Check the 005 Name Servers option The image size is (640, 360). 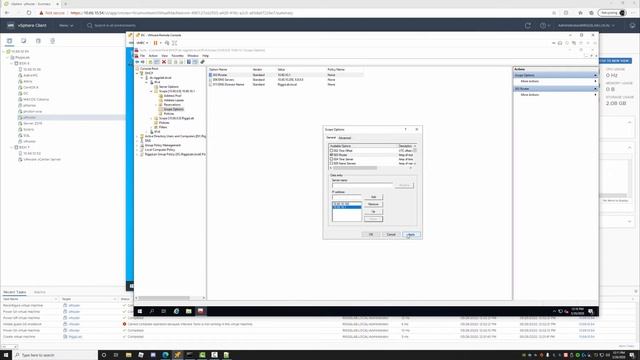pos(331,163)
